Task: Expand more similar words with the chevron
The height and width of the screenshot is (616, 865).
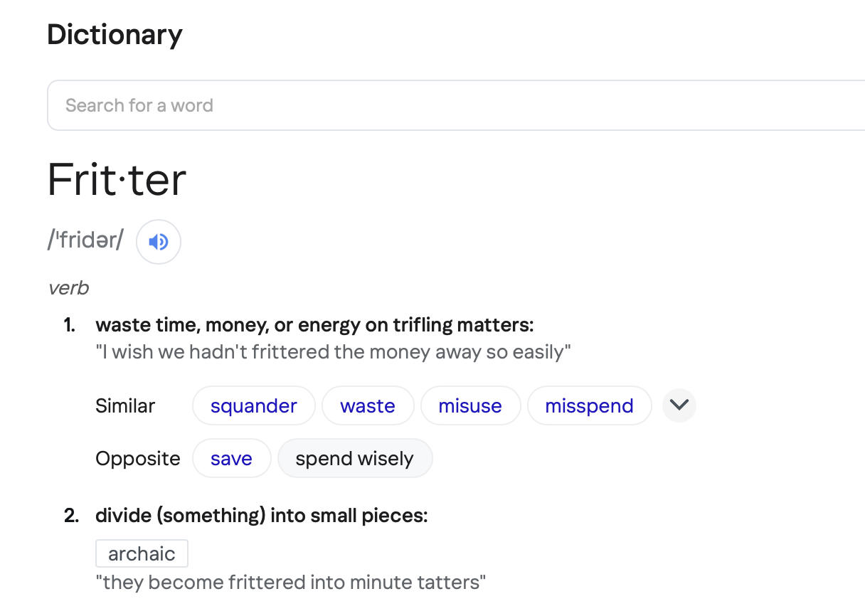Action: (x=679, y=405)
